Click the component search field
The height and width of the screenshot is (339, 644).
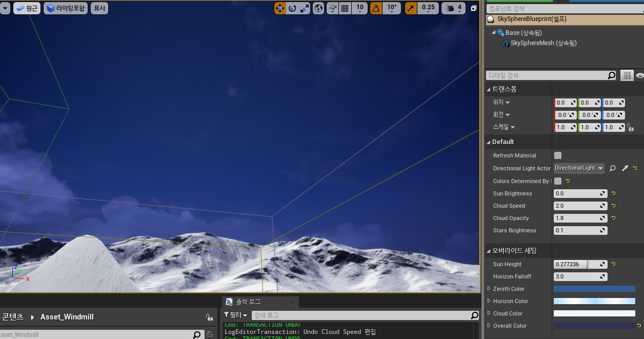[x=565, y=9]
